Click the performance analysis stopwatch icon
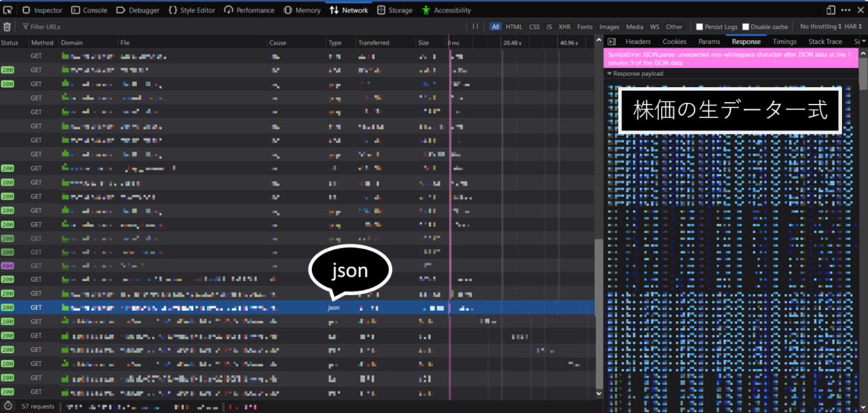Screen dimensions: 868x413 pyautogui.click(x=8, y=406)
